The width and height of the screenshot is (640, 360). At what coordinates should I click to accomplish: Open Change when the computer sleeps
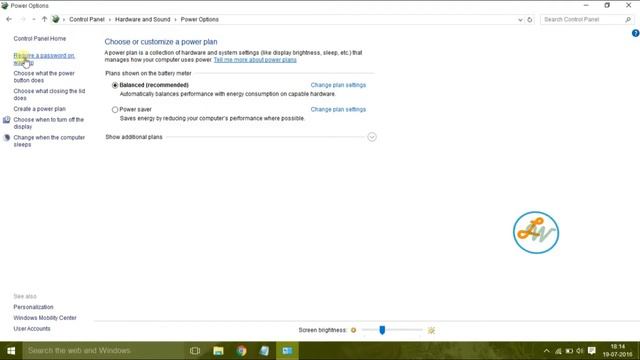pyautogui.click(x=49, y=141)
